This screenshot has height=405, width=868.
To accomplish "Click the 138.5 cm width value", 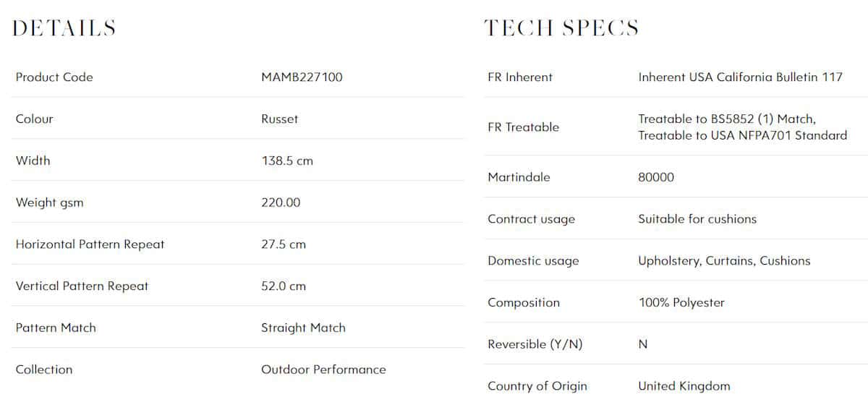I will (x=287, y=161).
